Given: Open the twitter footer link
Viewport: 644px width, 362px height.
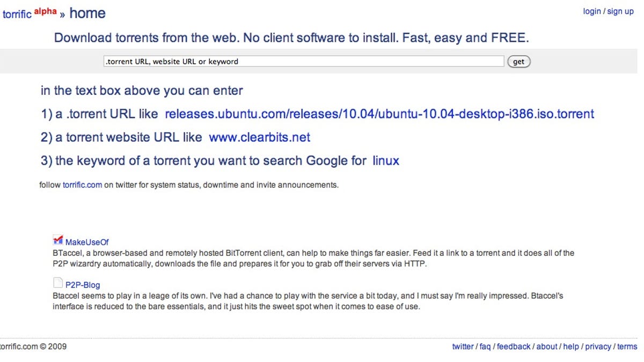Looking at the screenshot, I should tap(463, 346).
